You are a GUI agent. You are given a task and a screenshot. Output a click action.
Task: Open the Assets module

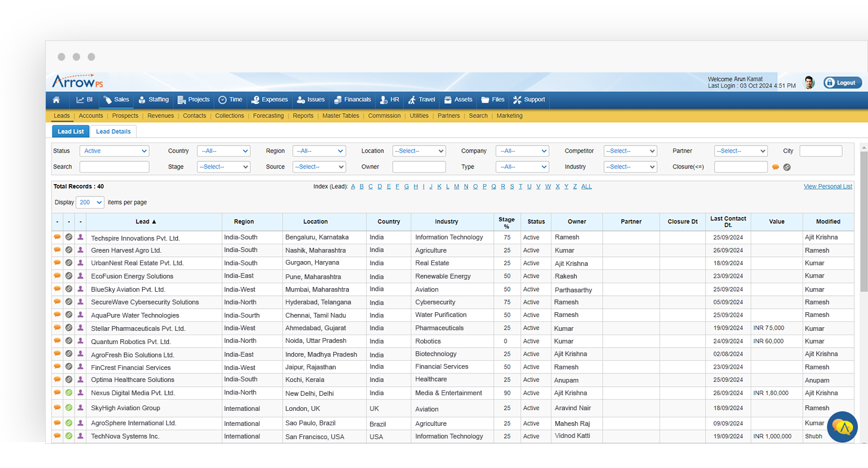point(458,100)
